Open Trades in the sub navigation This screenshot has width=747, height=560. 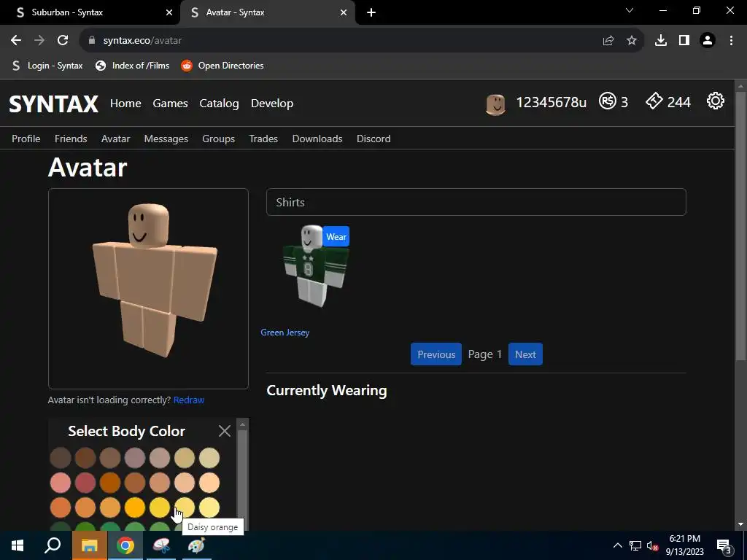(x=263, y=139)
